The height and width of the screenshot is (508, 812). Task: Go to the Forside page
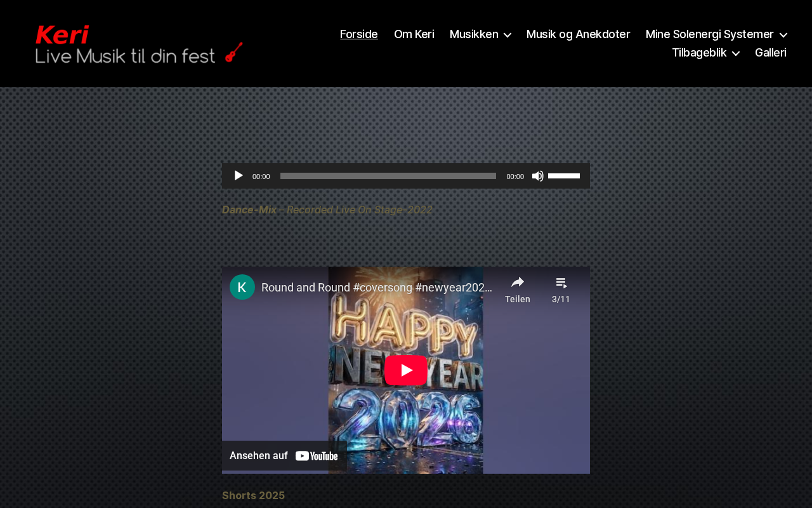(359, 34)
